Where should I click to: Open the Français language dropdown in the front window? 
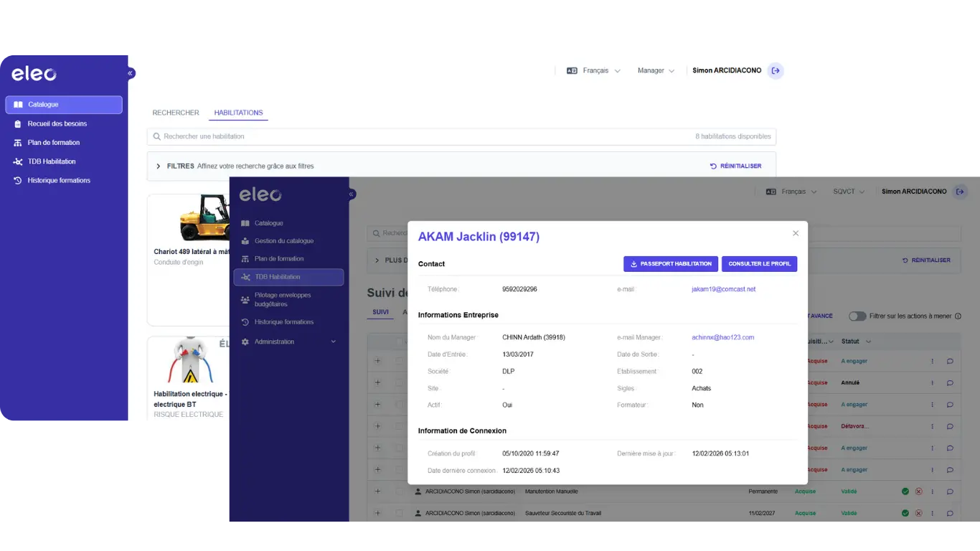[799, 192]
